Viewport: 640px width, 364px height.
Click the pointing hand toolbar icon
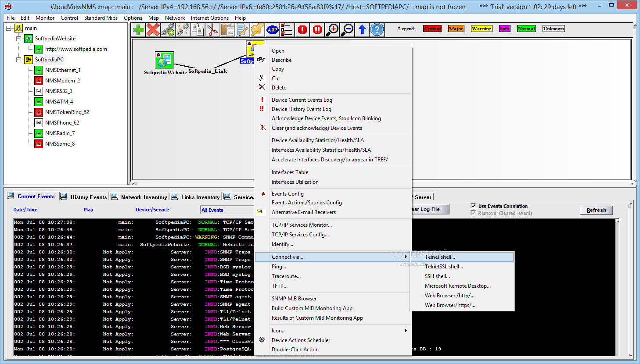[258, 30]
